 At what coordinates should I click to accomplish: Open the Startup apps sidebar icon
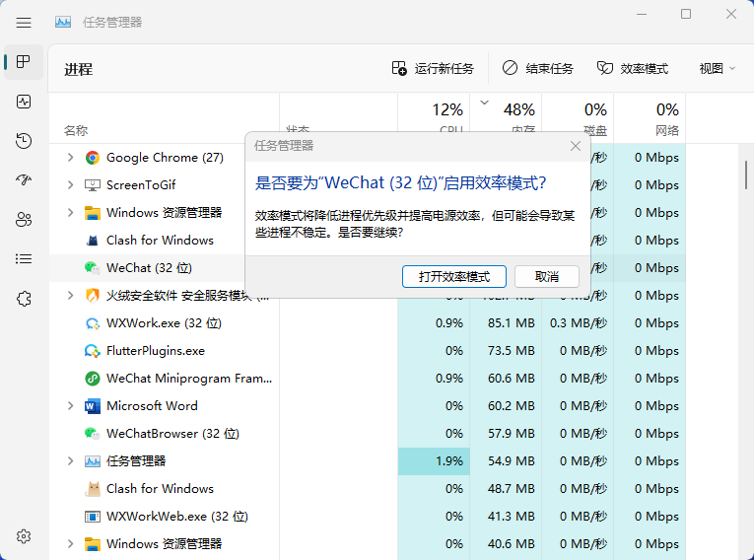[x=23, y=180]
